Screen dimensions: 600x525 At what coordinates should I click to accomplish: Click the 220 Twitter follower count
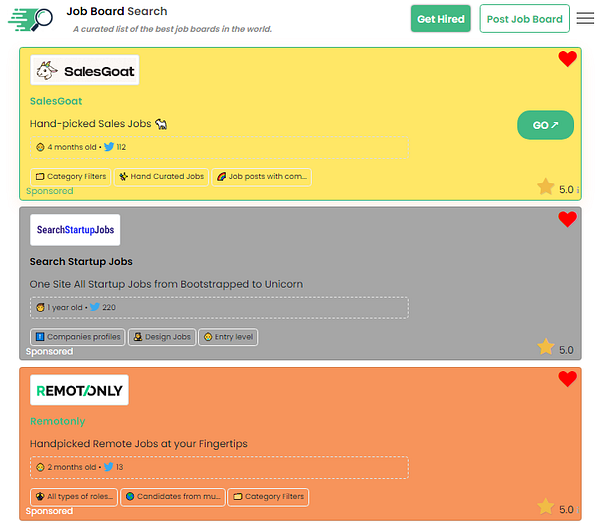pyautogui.click(x=109, y=307)
